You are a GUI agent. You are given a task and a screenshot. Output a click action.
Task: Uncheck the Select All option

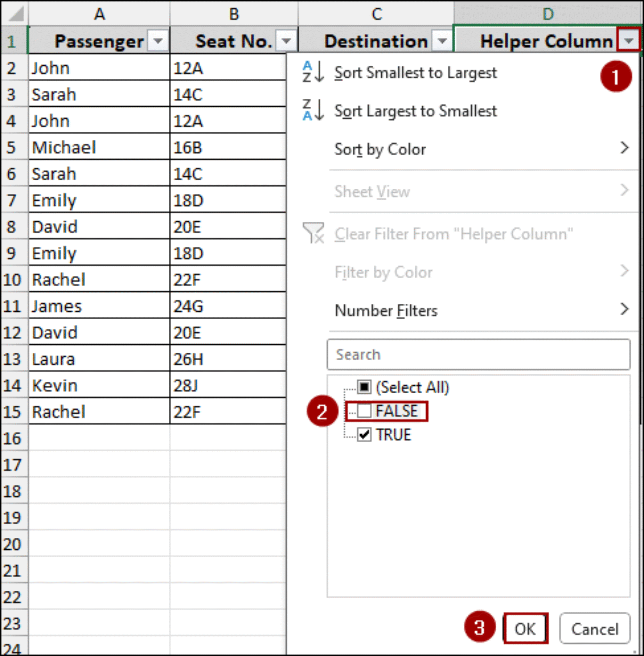pyautogui.click(x=365, y=387)
